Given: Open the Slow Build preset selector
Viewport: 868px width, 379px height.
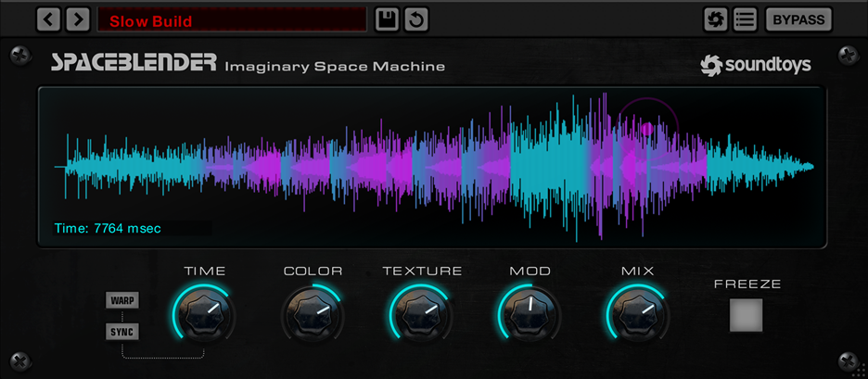Looking at the screenshot, I should [x=232, y=19].
